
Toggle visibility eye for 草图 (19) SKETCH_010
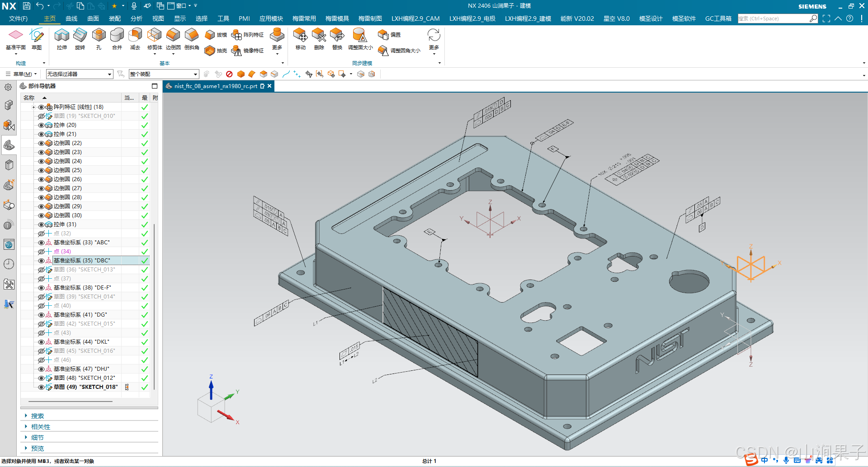click(41, 116)
